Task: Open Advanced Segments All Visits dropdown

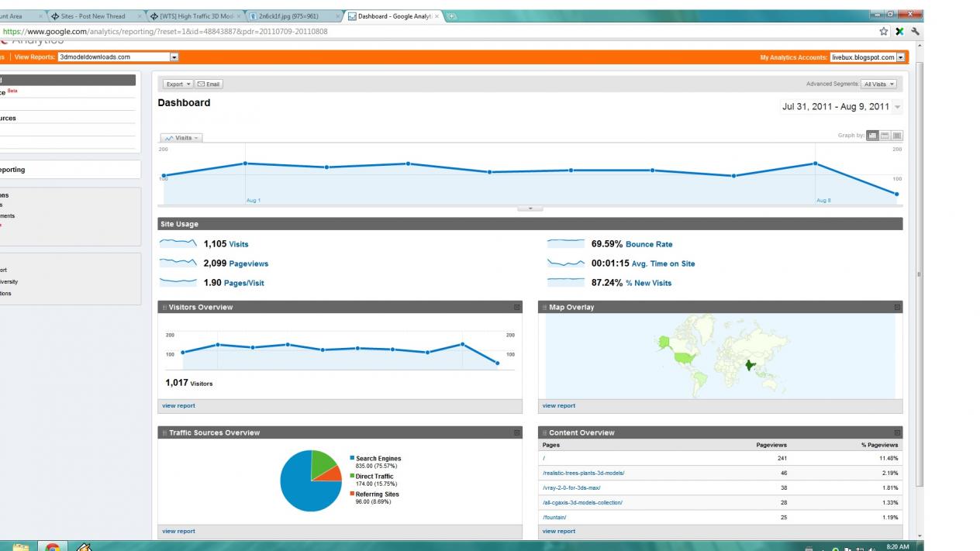Action: click(x=879, y=84)
